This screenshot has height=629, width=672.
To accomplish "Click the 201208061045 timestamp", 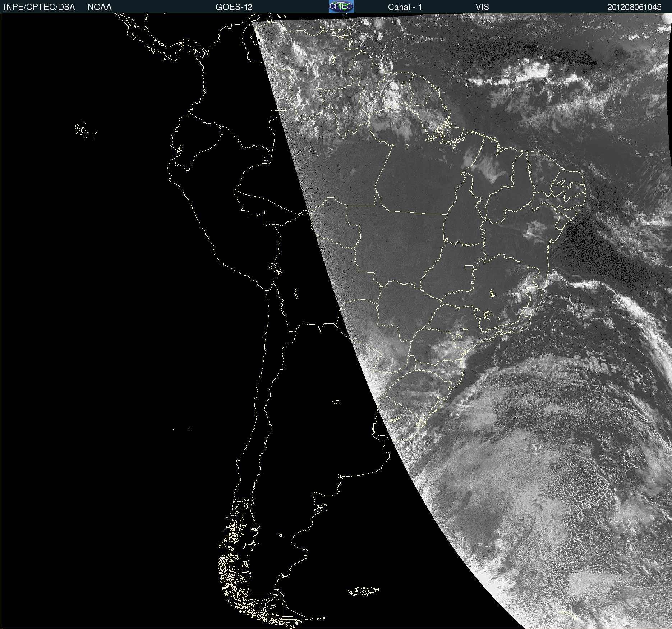I will tap(634, 7).
